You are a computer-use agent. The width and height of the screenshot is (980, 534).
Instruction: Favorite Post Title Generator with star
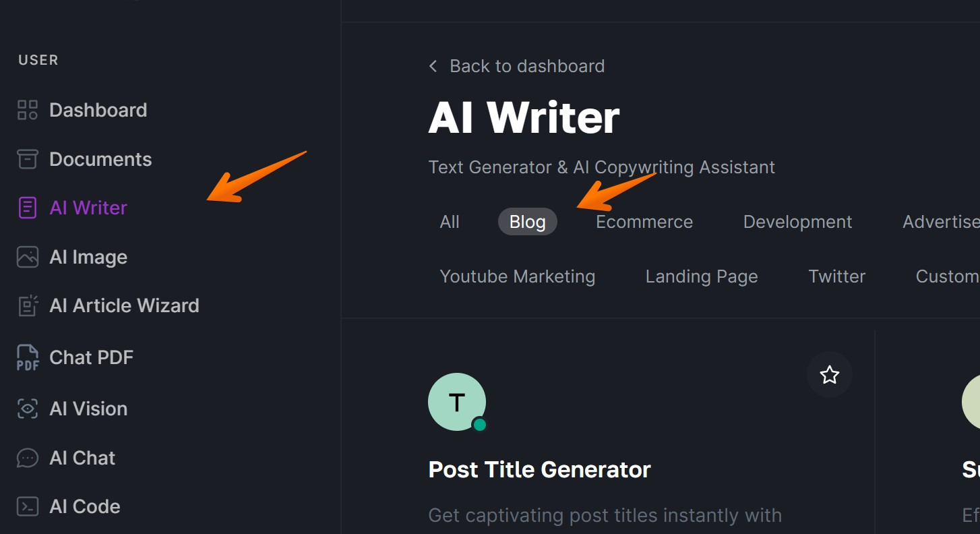[x=829, y=375]
